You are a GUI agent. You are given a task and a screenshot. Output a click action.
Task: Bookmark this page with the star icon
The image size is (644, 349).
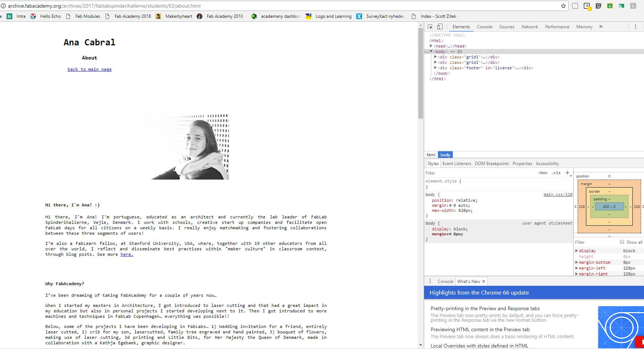[563, 6]
